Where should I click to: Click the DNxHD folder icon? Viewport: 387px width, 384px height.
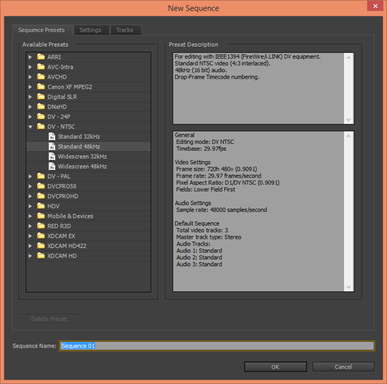tap(41, 107)
